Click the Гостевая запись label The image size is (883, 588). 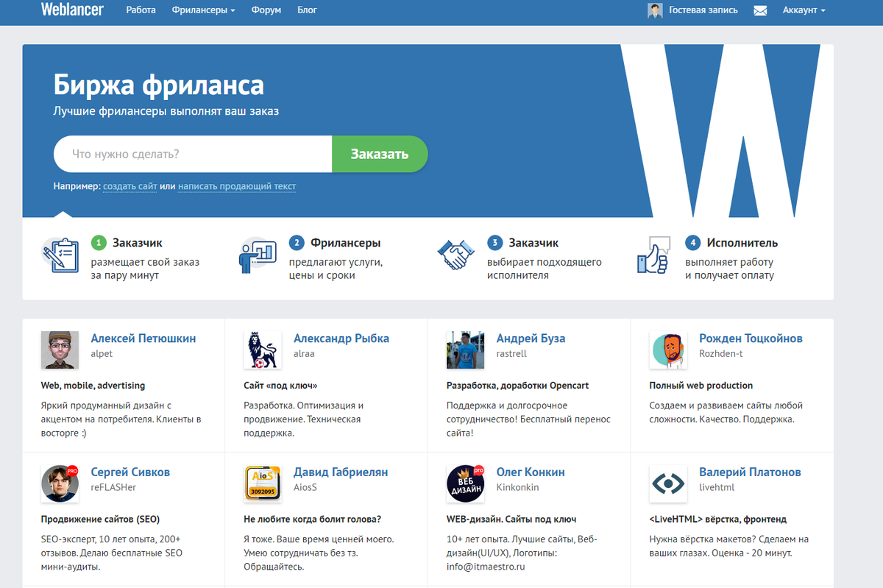[703, 10]
